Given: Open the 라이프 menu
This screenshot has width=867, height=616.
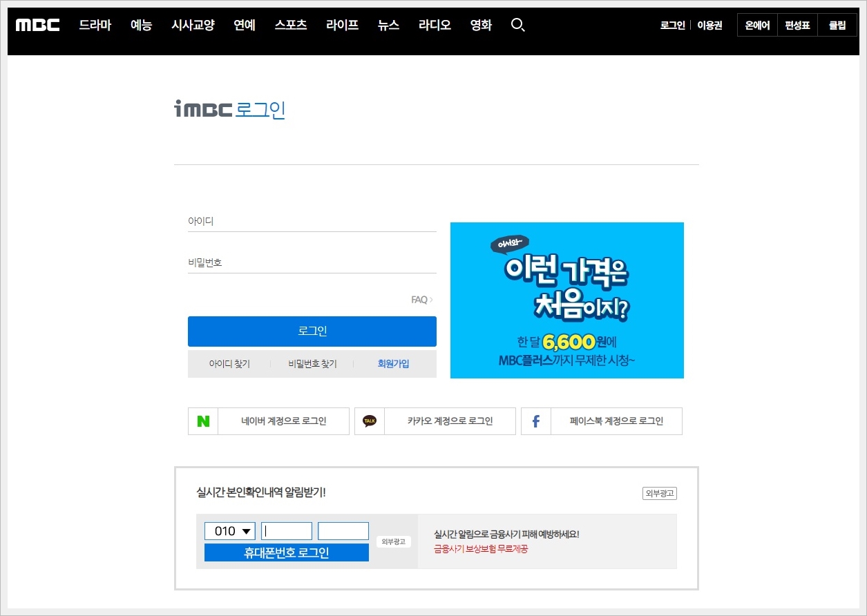Looking at the screenshot, I should pyautogui.click(x=343, y=26).
